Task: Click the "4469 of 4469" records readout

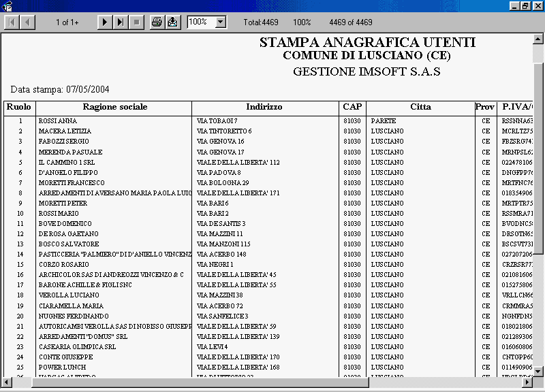Action: 351,22
